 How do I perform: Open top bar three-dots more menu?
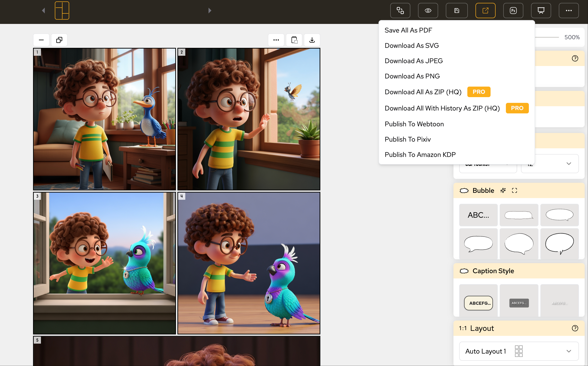(569, 11)
